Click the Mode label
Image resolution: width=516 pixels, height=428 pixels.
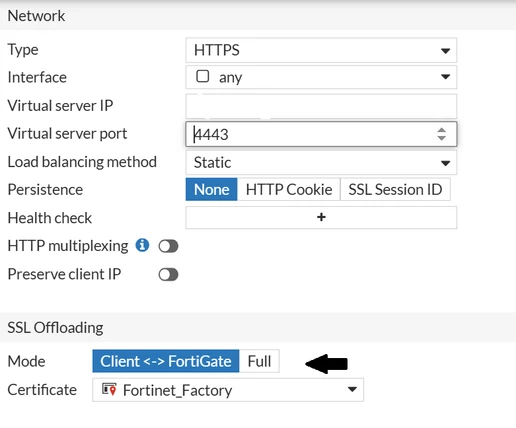pyautogui.click(x=26, y=361)
